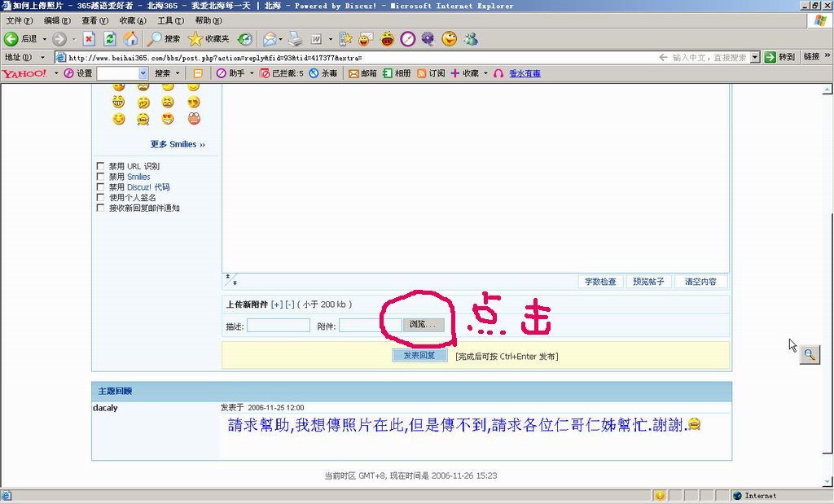
Task: Expand the Back button history dropdown arrow
Action: (44, 39)
